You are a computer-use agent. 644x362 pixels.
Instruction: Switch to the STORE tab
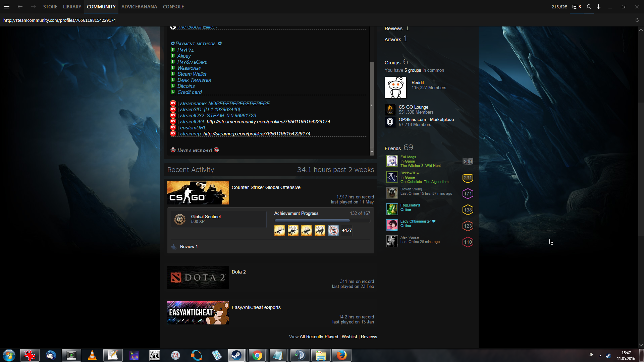coord(50,7)
